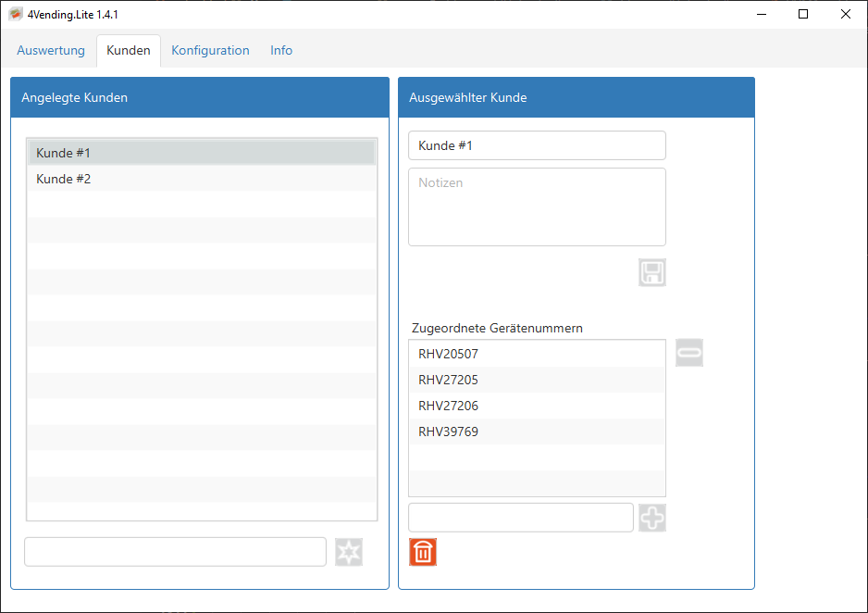Click the plus icon to add device number
868x613 pixels.
pyautogui.click(x=652, y=518)
